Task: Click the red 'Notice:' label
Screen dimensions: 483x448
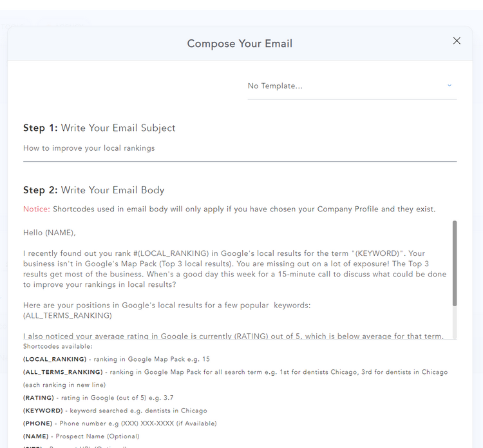Action: [x=36, y=209]
